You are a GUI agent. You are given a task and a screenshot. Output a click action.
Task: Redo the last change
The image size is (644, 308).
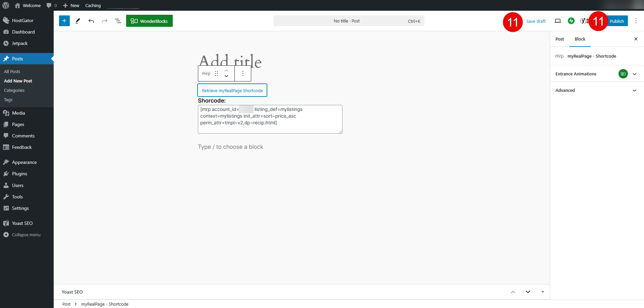coord(105,21)
